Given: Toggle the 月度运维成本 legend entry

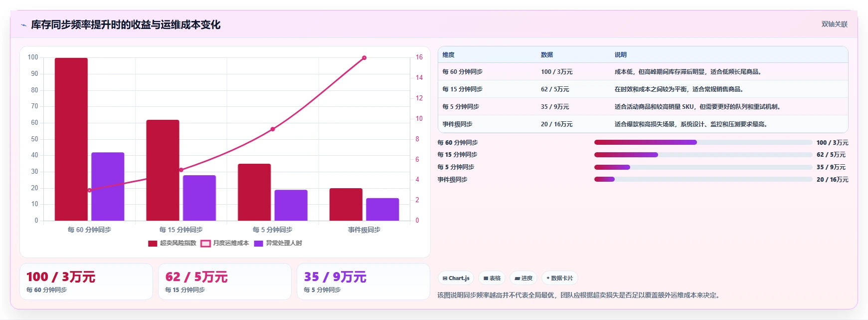Looking at the screenshot, I should coord(224,243).
